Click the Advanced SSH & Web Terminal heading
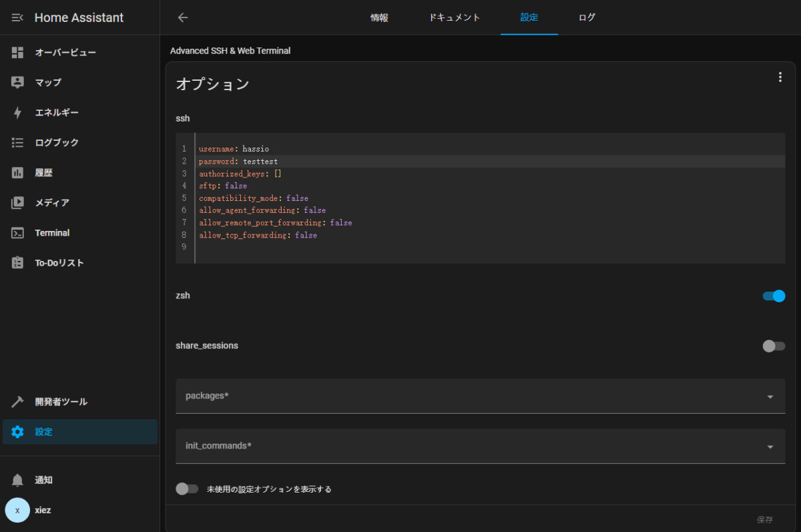The width and height of the screenshot is (801, 532). click(230, 51)
